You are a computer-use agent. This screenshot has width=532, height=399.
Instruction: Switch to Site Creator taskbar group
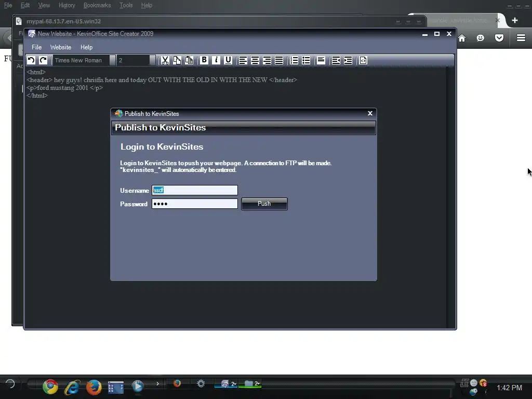coord(226,384)
